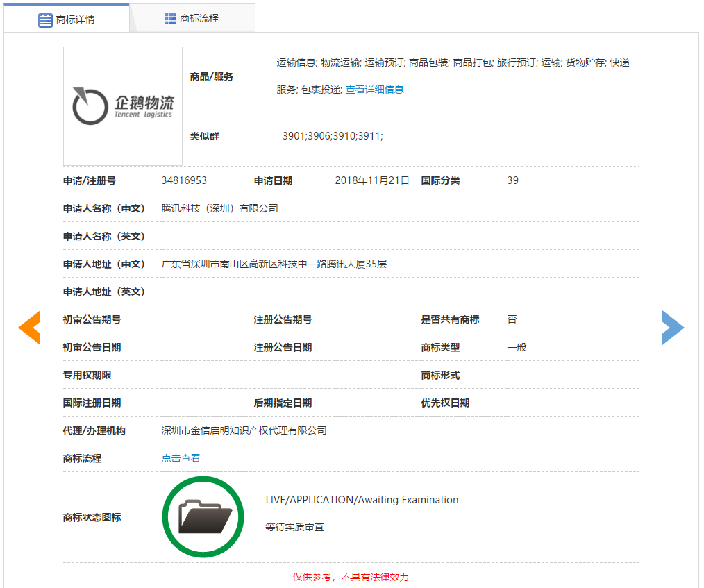The height and width of the screenshot is (588, 704).
Task: Select the application number 34816953
Action: click(184, 180)
